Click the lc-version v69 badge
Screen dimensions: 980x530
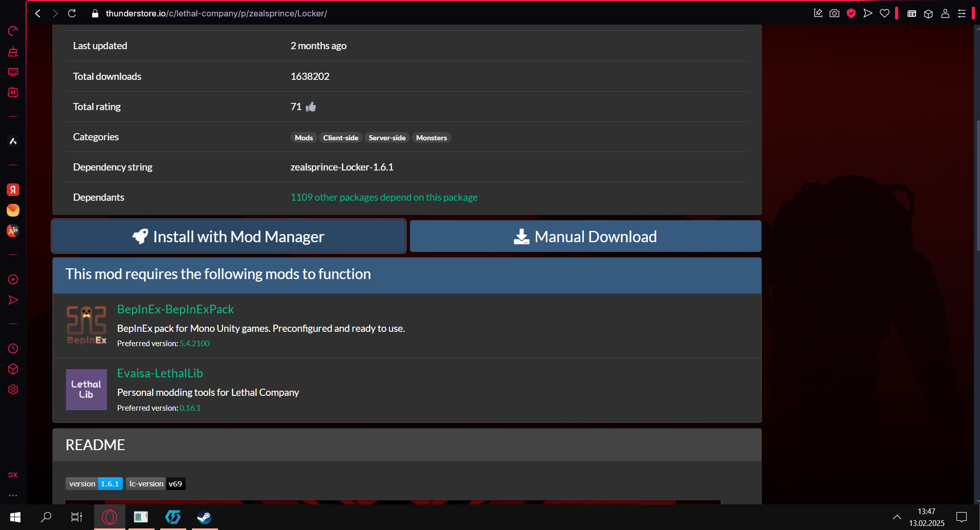pyautogui.click(x=156, y=484)
